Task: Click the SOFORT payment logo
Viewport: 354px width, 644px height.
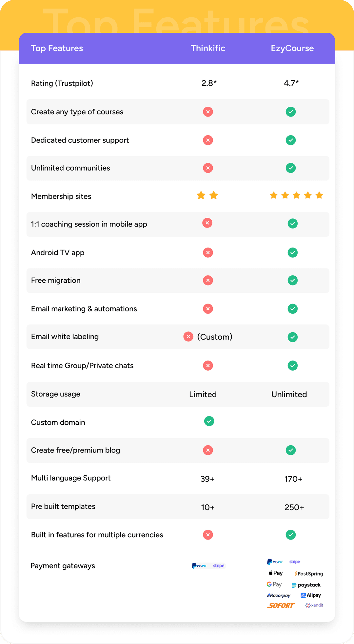Action: click(281, 606)
